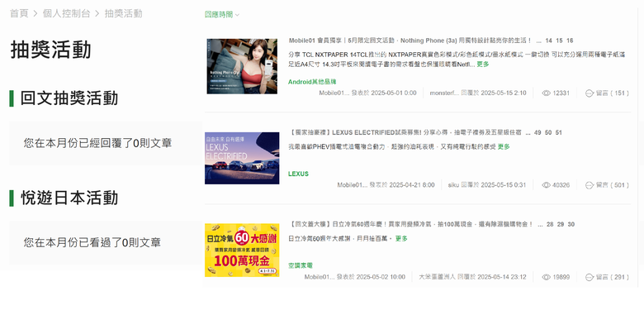Open the LEXUS category link
Viewport: 644px width, 334px height.
pos(298,174)
